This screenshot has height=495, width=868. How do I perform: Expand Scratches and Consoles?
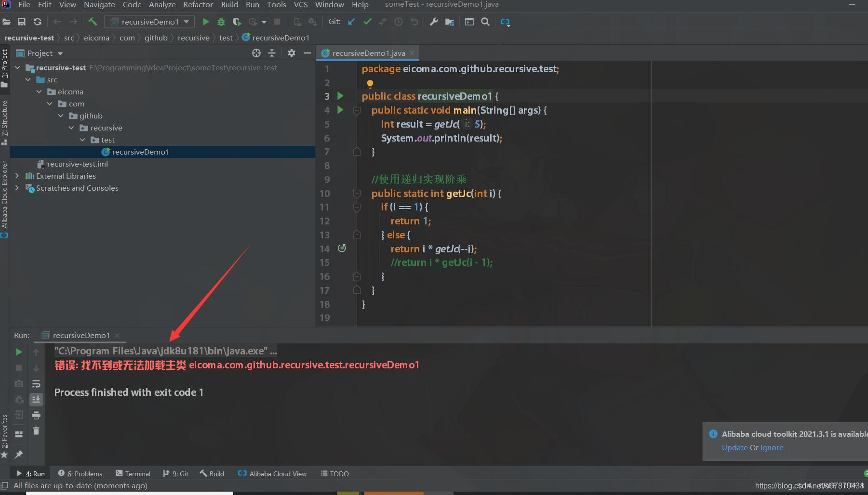(x=17, y=188)
